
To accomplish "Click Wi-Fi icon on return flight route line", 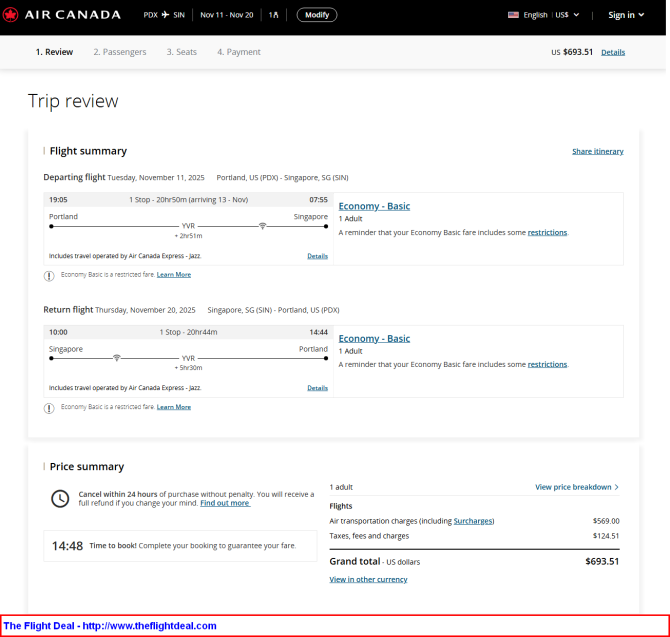I will point(116,358).
